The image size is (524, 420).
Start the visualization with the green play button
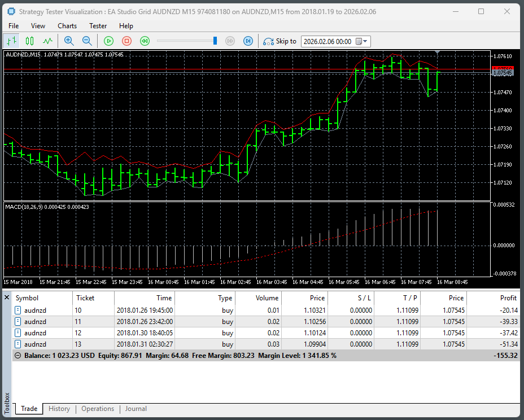click(108, 41)
